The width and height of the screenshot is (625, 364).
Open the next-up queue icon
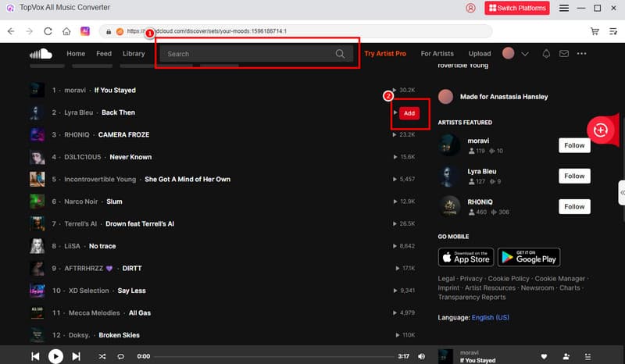[587, 357]
